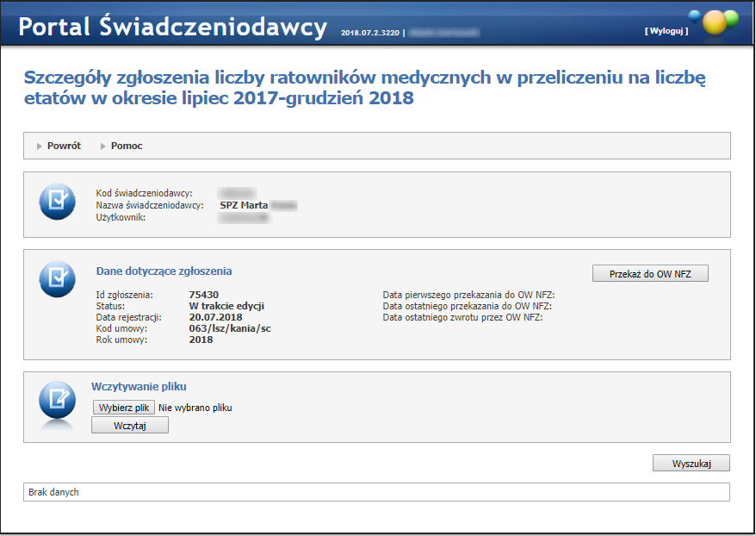Viewport: 756px width, 536px height.
Task: Click the Wyloguj logout link
Action: (x=666, y=31)
